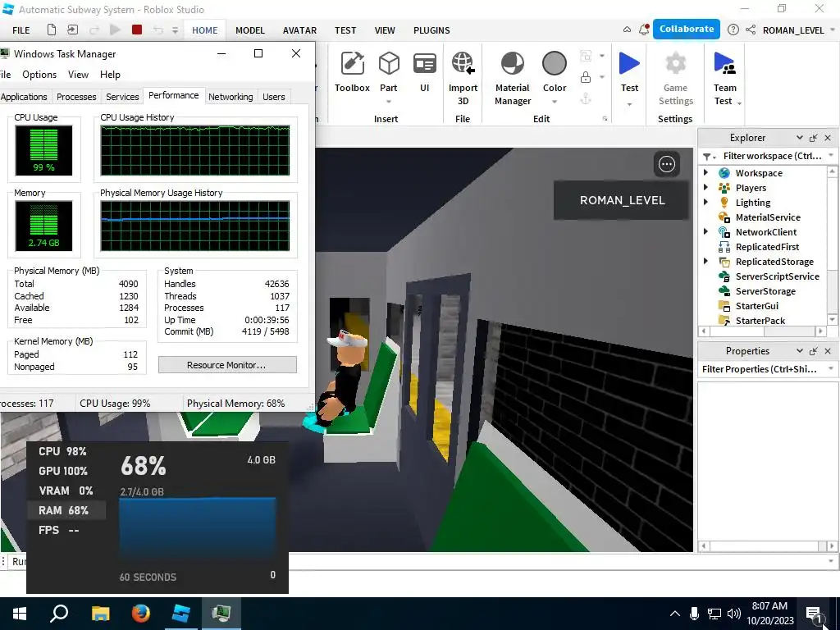Launch Team Test
840x630 pixels.
(725, 79)
